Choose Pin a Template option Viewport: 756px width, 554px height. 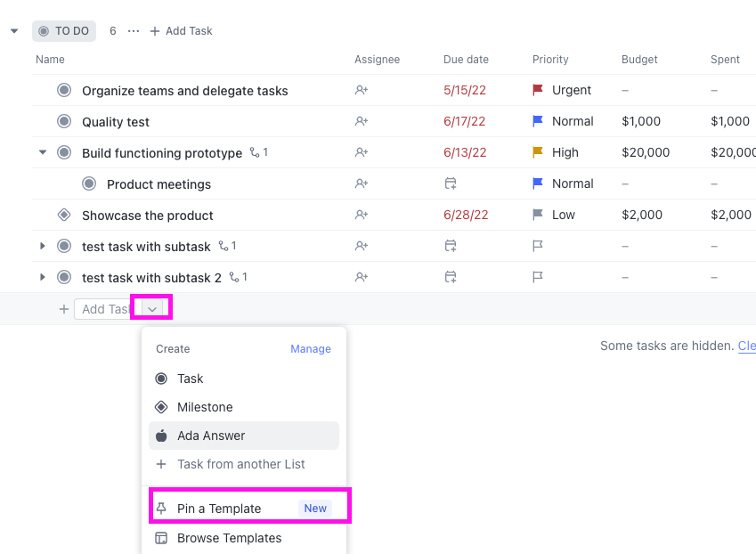tap(219, 509)
